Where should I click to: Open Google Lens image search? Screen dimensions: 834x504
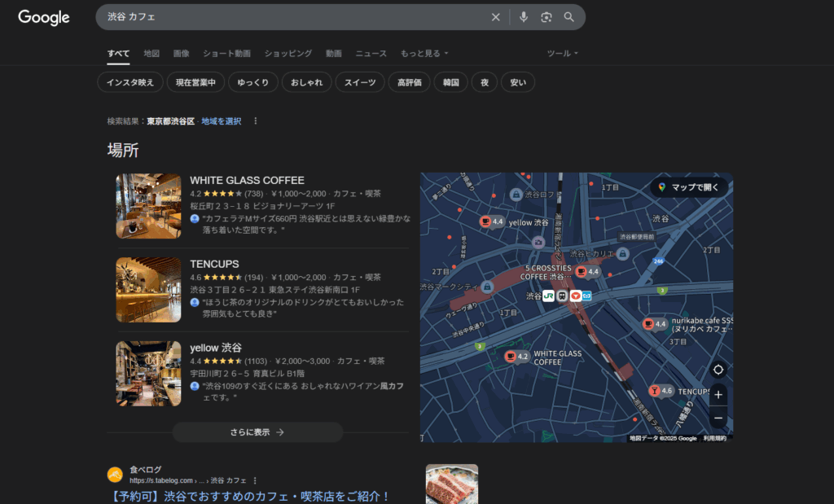pos(546,17)
